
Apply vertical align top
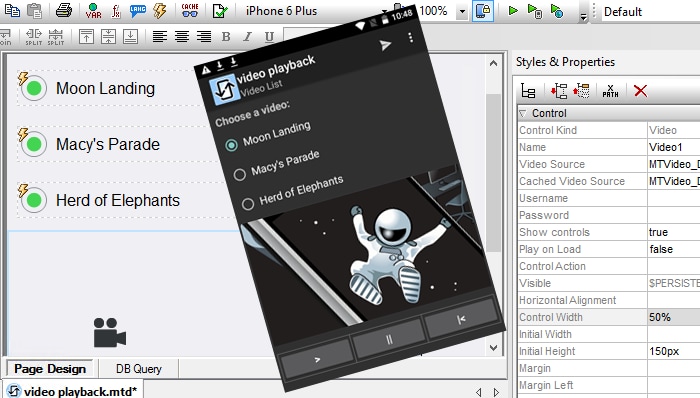tap(86, 37)
